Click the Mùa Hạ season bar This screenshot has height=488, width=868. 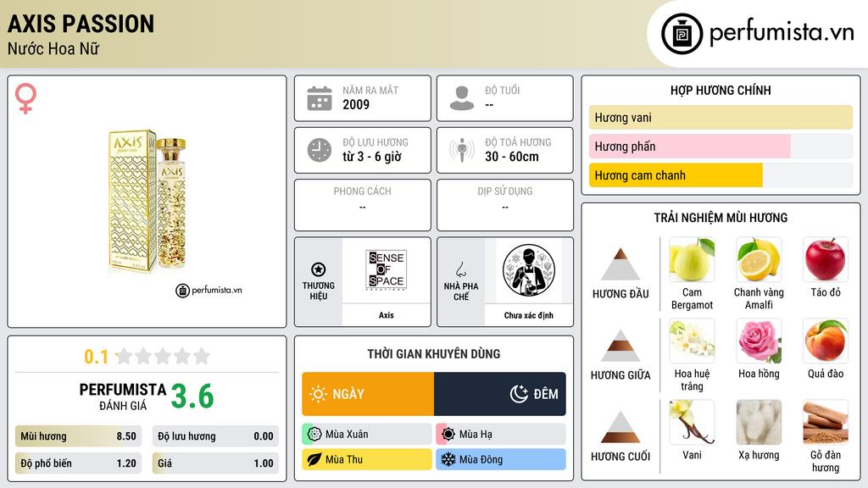tap(501, 435)
